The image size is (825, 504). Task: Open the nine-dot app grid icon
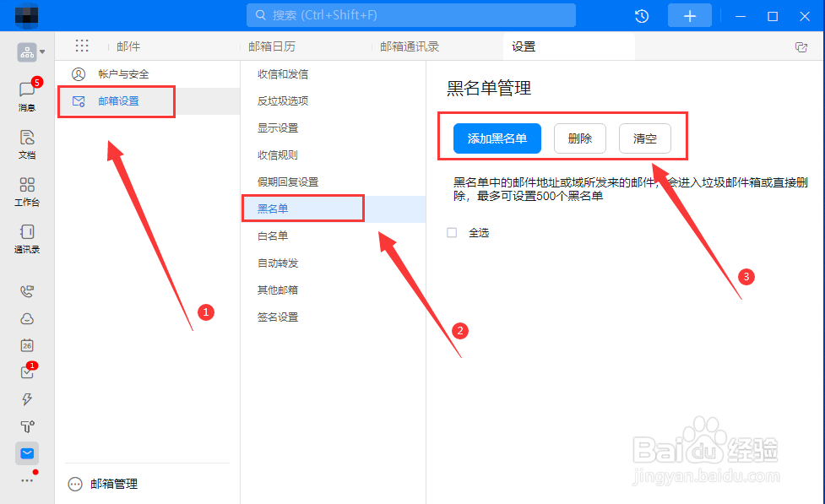pos(82,46)
